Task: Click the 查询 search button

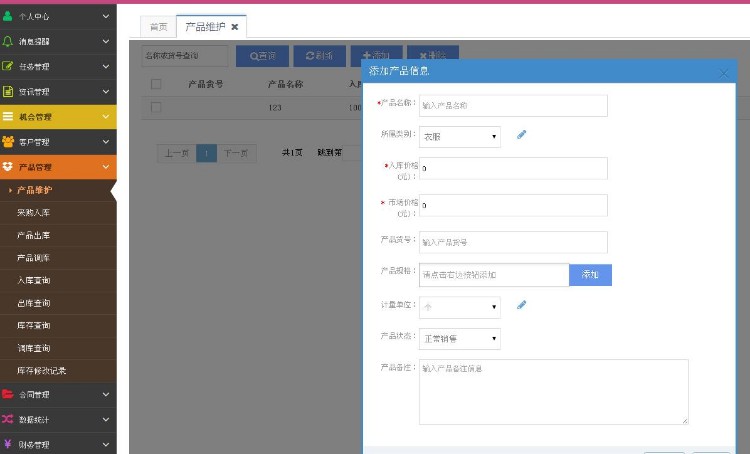Action: point(262,56)
